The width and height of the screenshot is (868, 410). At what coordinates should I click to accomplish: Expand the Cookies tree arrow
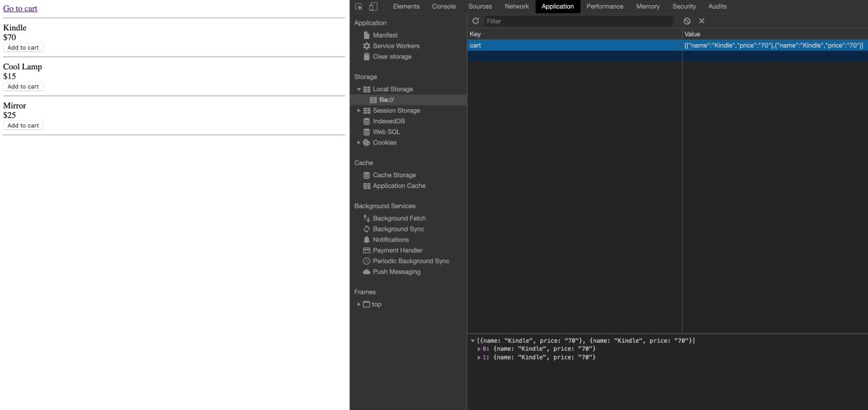[x=358, y=142]
